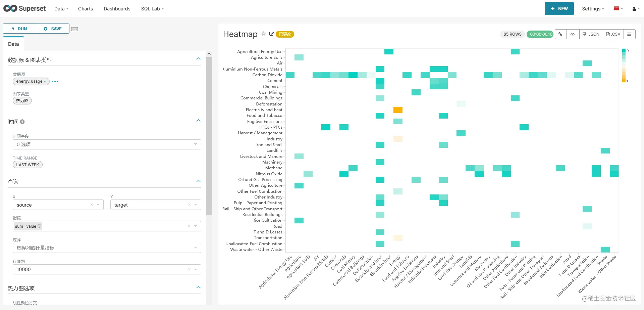Open the Y axis target dropdown
Image resolution: width=644 pixels, height=310 pixels.
coord(196,205)
